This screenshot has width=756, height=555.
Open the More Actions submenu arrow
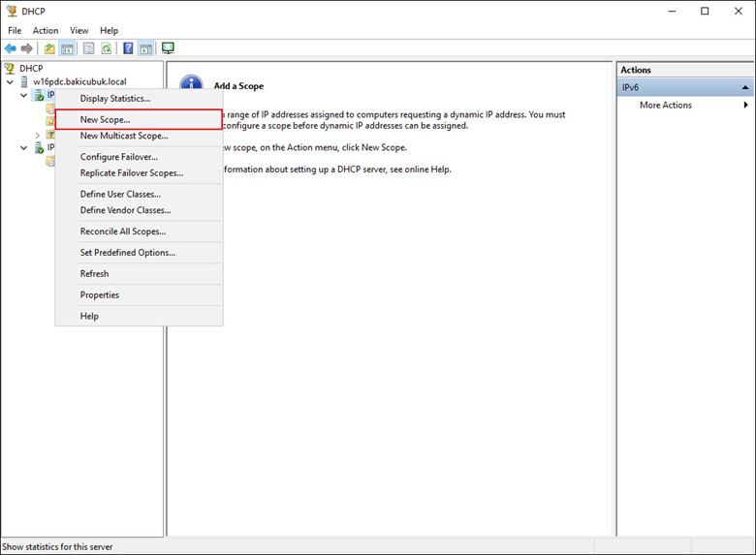(746, 105)
